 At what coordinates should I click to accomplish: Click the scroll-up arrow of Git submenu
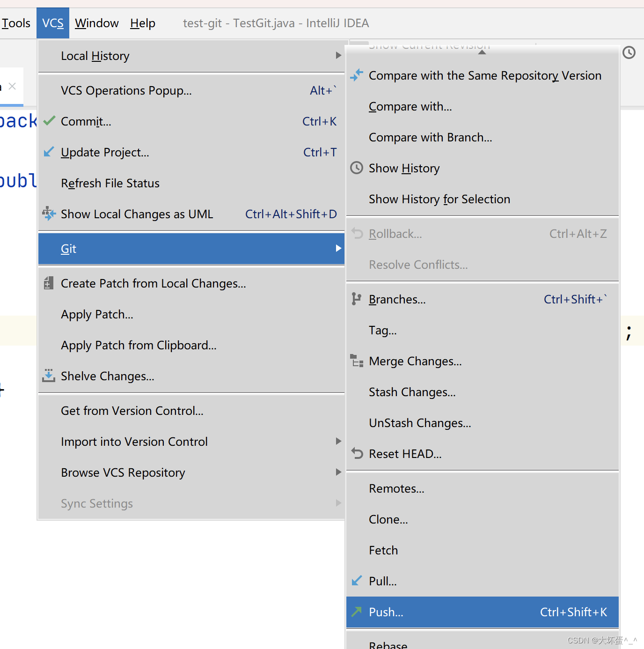coord(482,52)
